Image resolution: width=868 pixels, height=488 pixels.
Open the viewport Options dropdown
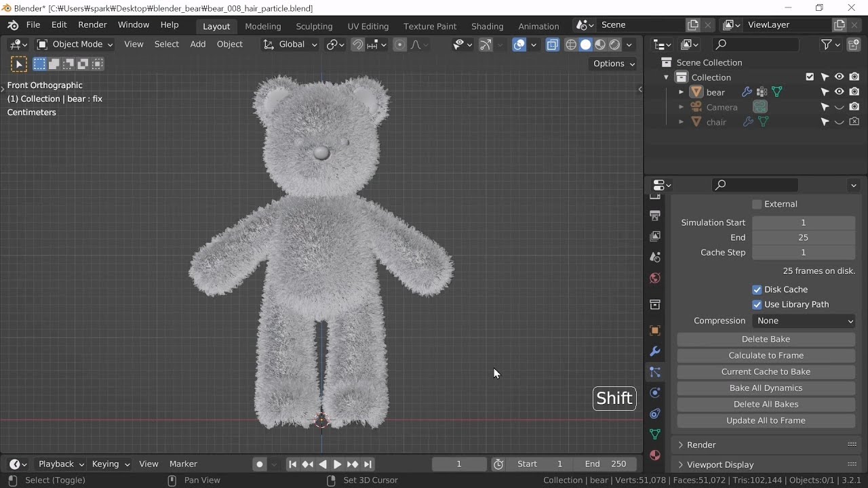click(x=614, y=64)
